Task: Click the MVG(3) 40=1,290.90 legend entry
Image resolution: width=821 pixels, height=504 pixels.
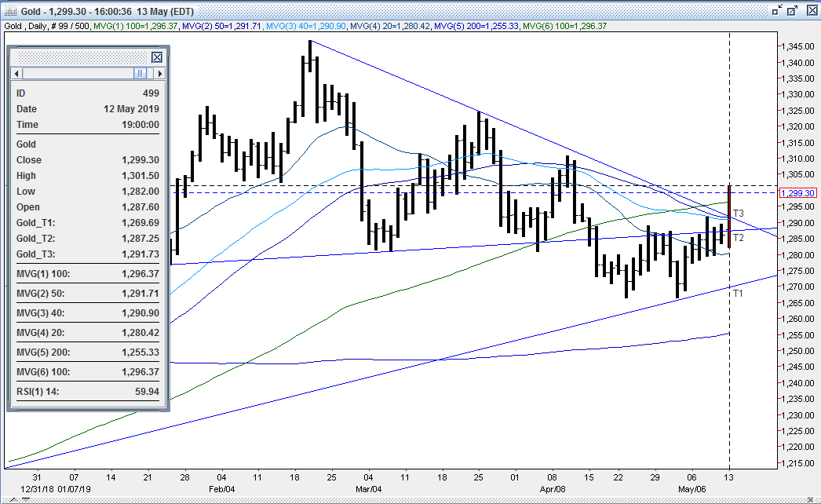Action: [306, 26]
